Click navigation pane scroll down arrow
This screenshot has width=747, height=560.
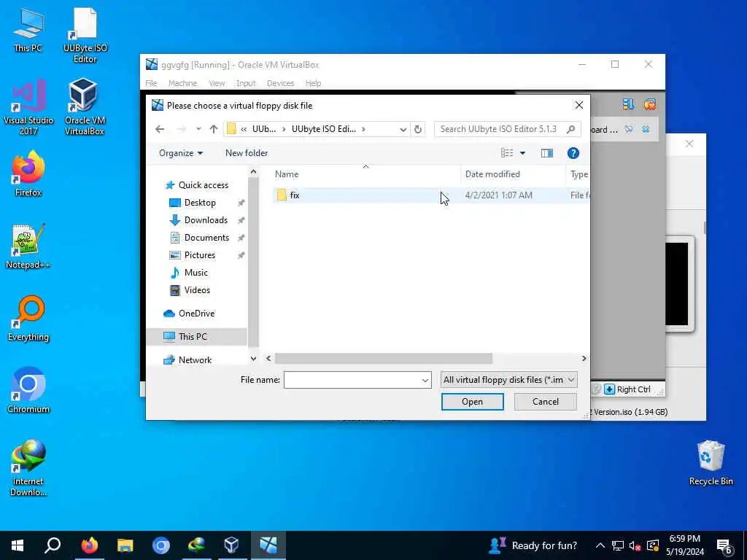[253, 359]
